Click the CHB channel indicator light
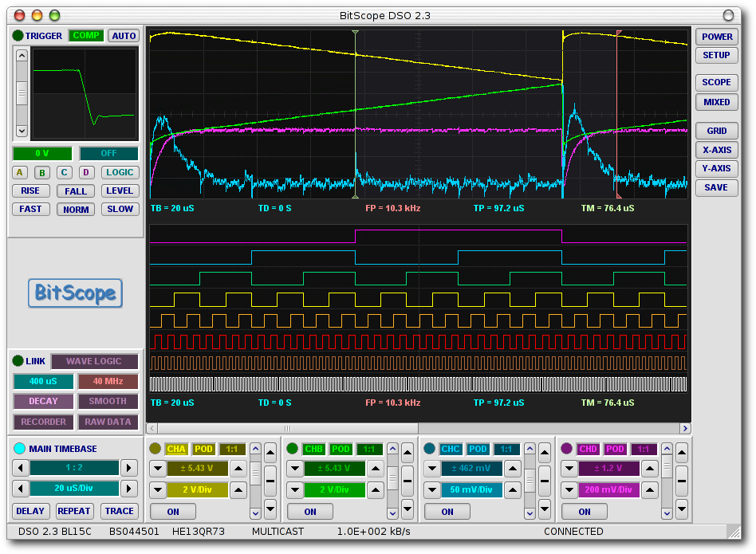 292,449
